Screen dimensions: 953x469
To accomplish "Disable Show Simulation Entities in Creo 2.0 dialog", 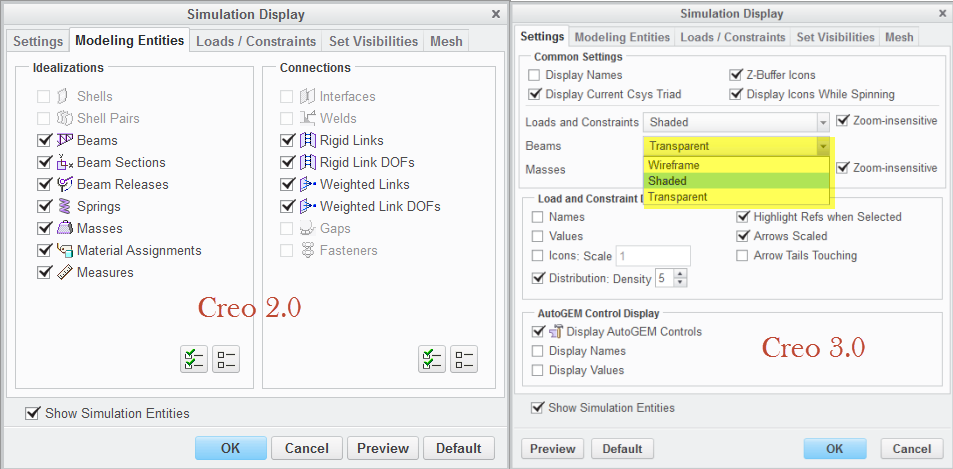I will click(32, 413).
